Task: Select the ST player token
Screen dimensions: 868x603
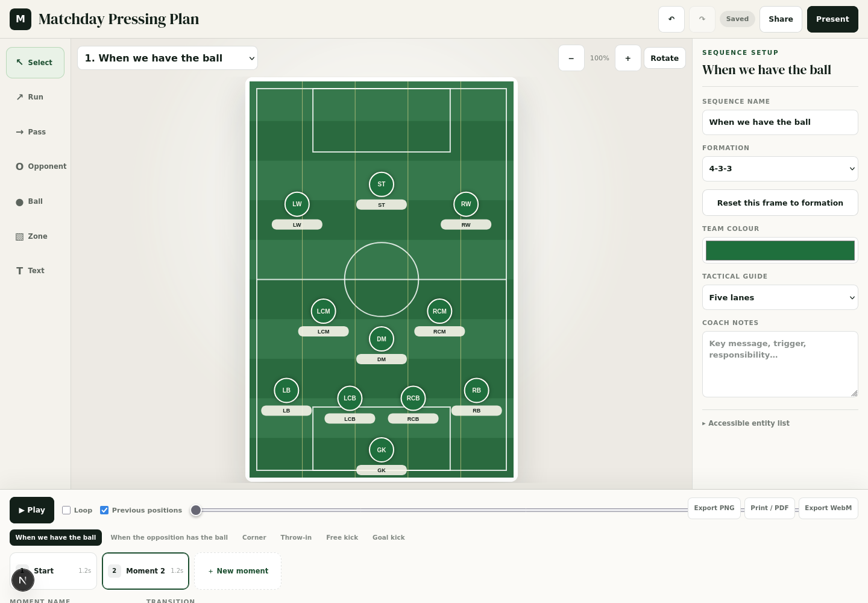Action: (382, 185)
